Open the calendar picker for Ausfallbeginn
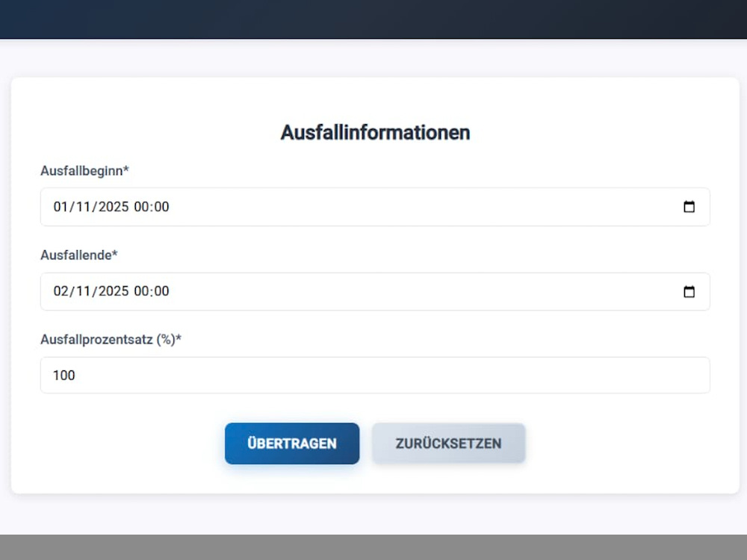 coord(689,207)
